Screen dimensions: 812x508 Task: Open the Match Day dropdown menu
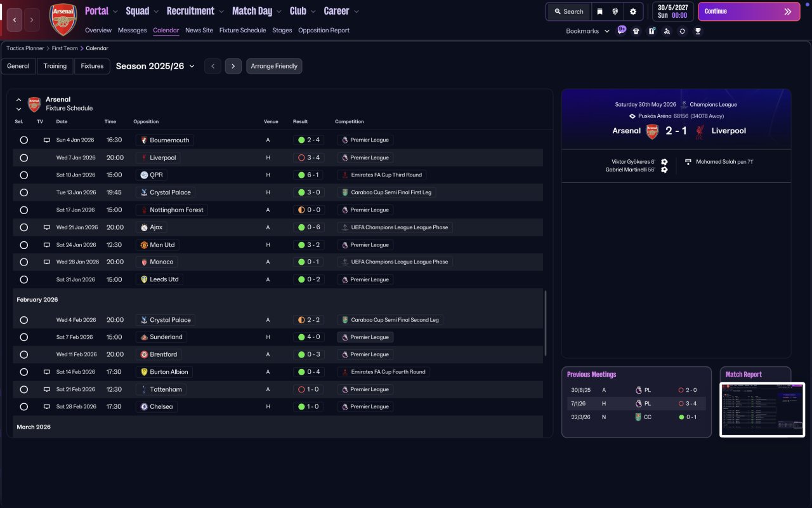(257, 11)
